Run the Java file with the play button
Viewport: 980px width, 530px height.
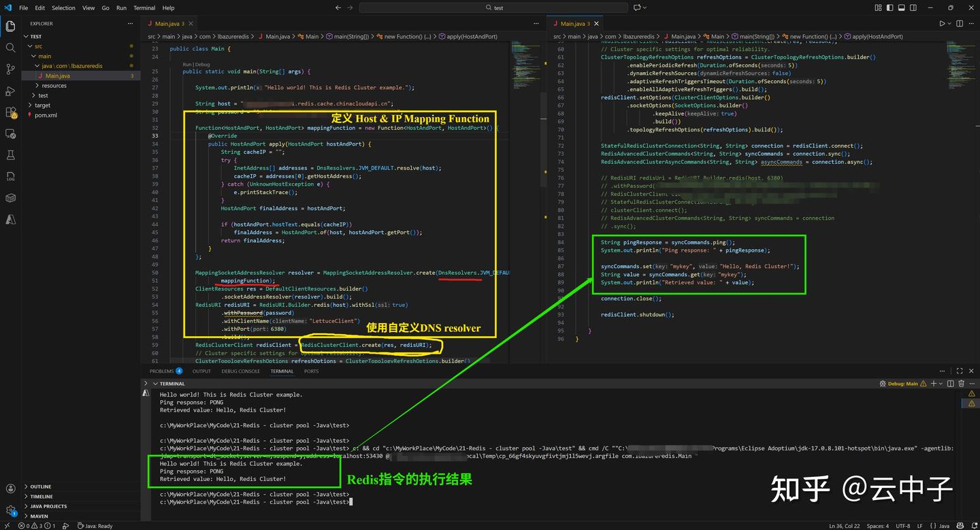(942, 23)
